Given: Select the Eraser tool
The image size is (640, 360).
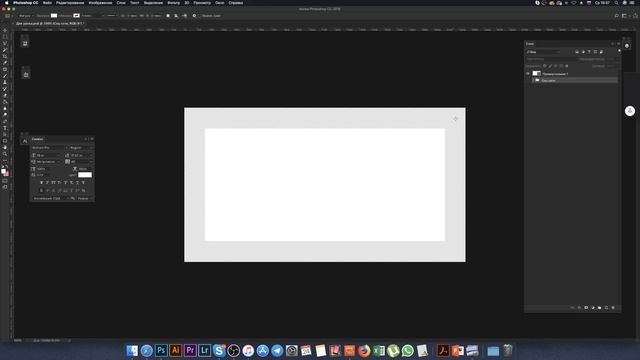Looking at the screenshot, I should click(5, 96).
